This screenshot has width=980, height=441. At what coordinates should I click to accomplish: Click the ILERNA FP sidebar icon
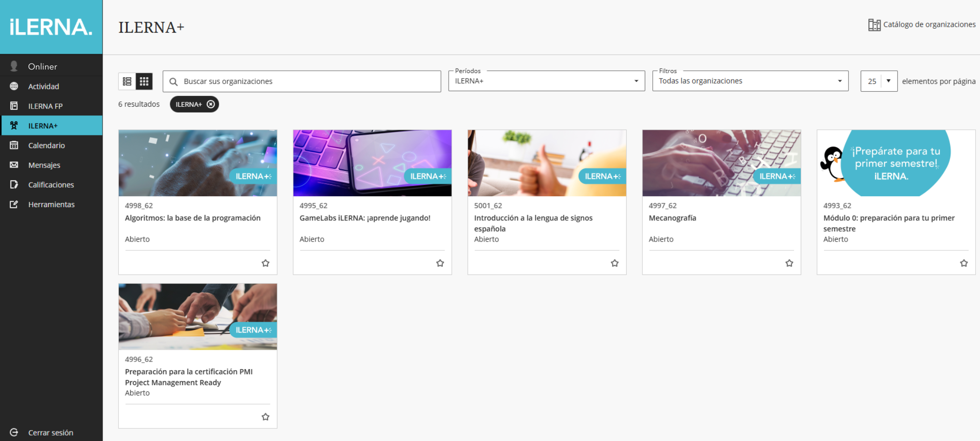pyautogui.click(x=14, y=106)
